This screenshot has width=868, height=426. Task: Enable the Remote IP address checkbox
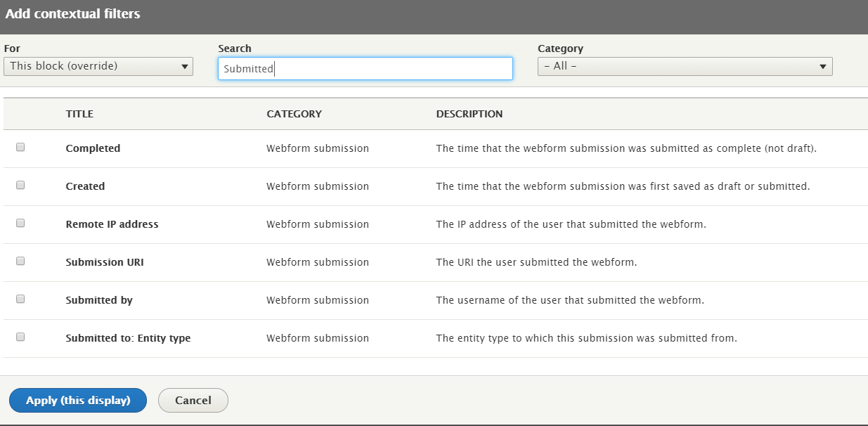pyautogui.click(x=20, y=223)
